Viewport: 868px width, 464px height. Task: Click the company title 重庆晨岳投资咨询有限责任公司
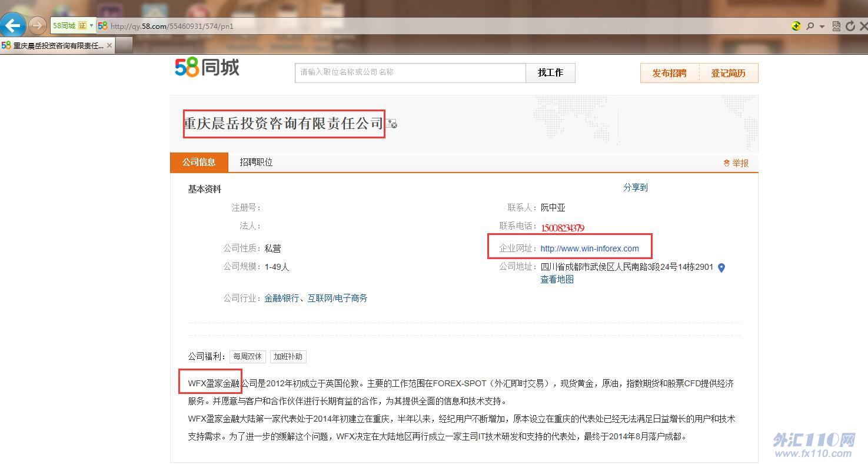click(284, 124)
